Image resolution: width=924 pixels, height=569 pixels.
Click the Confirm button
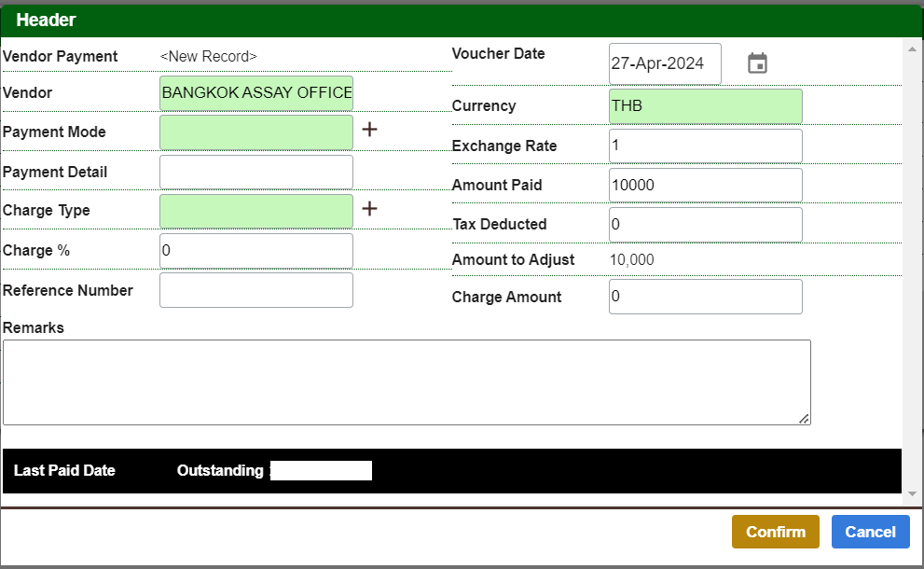coord(776,532)
